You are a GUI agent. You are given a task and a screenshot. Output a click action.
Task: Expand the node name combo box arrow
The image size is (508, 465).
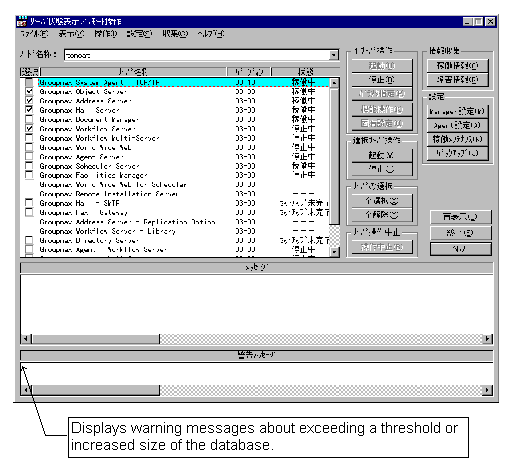tap(333, 55)
